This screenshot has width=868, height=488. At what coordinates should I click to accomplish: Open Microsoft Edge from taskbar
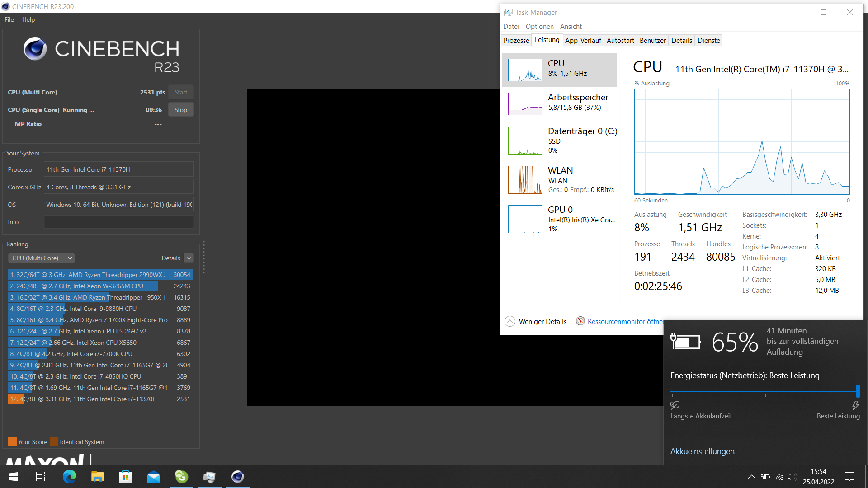click(70, 477)
